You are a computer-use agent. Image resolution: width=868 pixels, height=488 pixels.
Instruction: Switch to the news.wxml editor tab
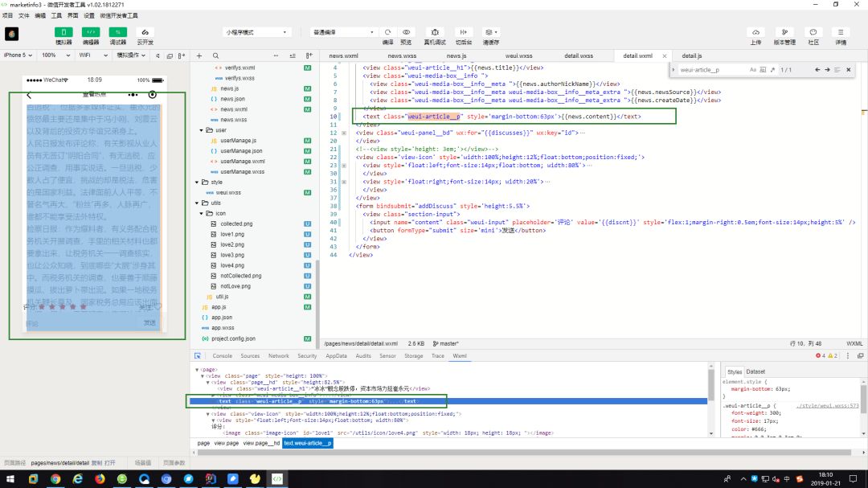tap(343, 56)
